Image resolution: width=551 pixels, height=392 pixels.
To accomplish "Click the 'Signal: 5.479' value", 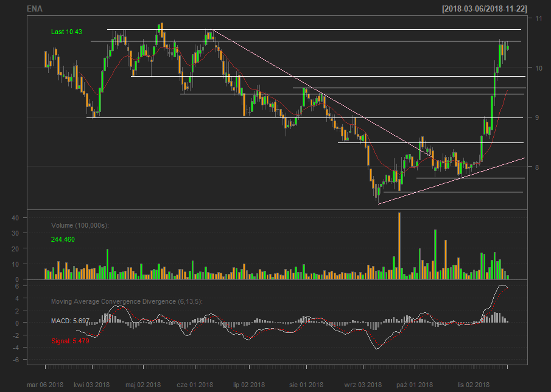I will pos(70,341).
